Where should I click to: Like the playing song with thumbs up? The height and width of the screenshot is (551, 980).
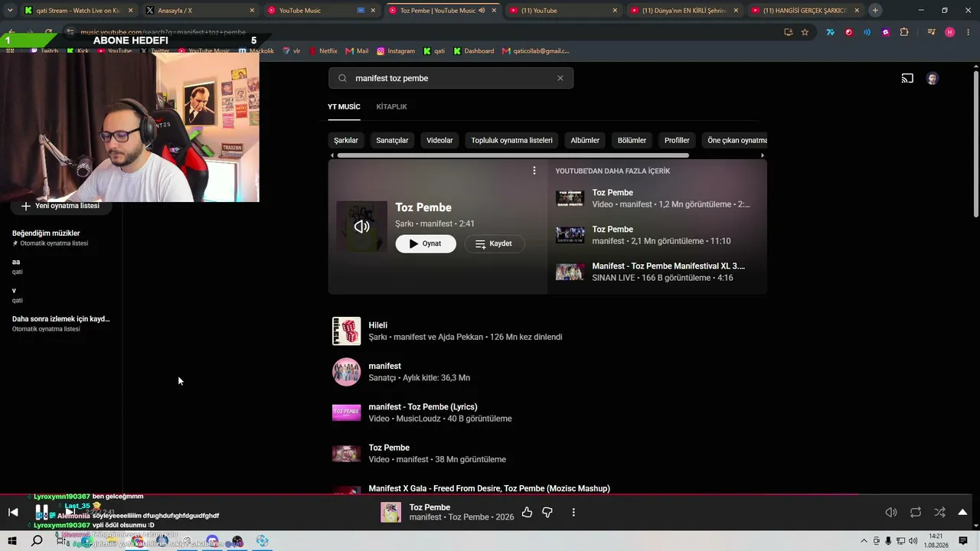(527, 513)
